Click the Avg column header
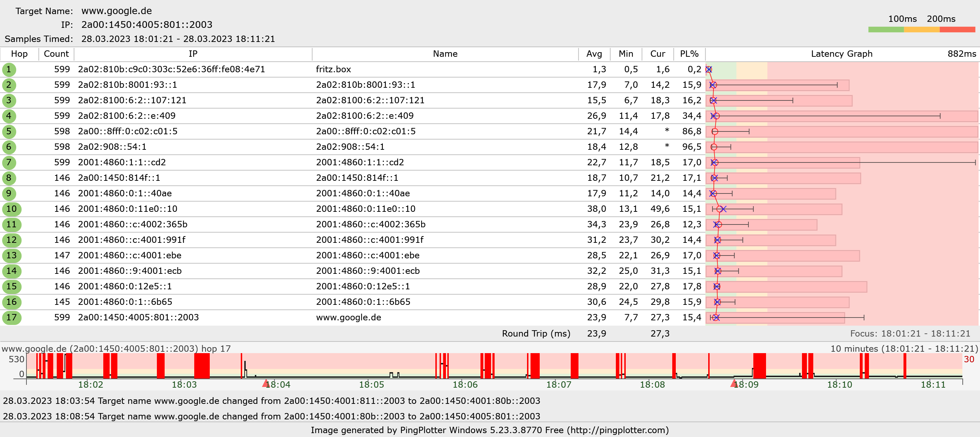 tap(594, 54)
